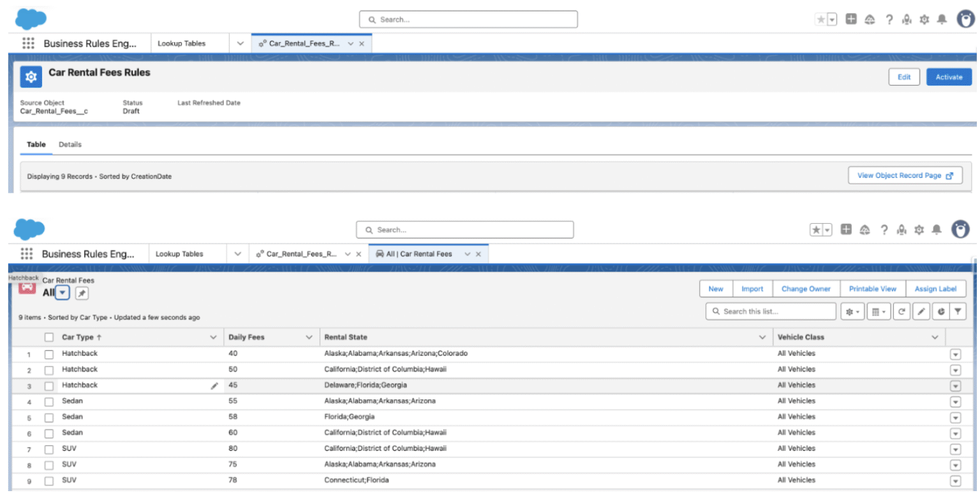Open the charts panel for the list
Image resolution: width=980 pixels, height=493 pixels.
pyautogui.click(x=940, y=311)
